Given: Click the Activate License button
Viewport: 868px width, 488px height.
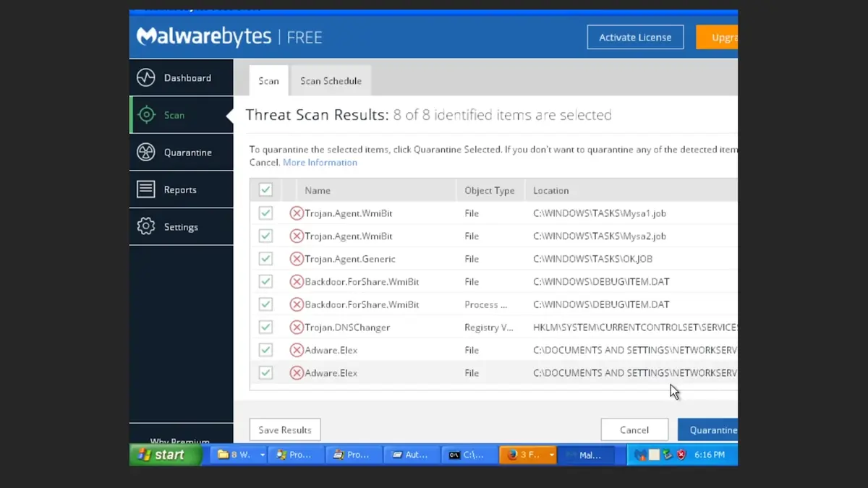Looking at the screenshot, I should point(635,38).
